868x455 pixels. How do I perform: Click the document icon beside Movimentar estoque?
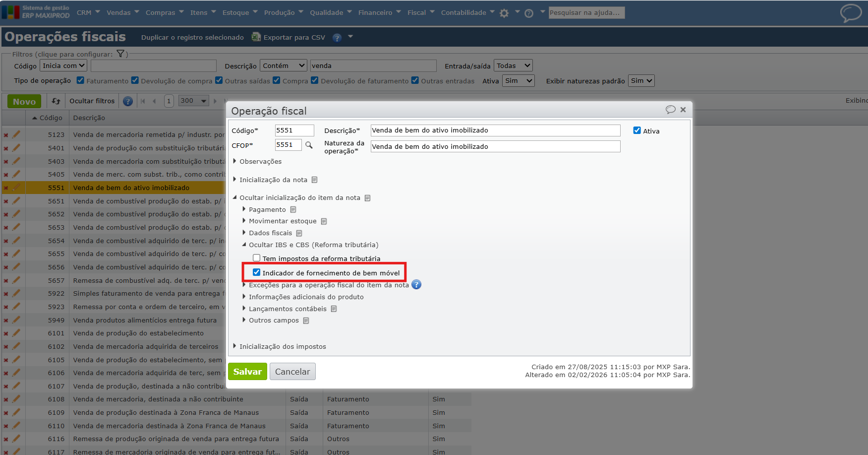tap(324, 221)
